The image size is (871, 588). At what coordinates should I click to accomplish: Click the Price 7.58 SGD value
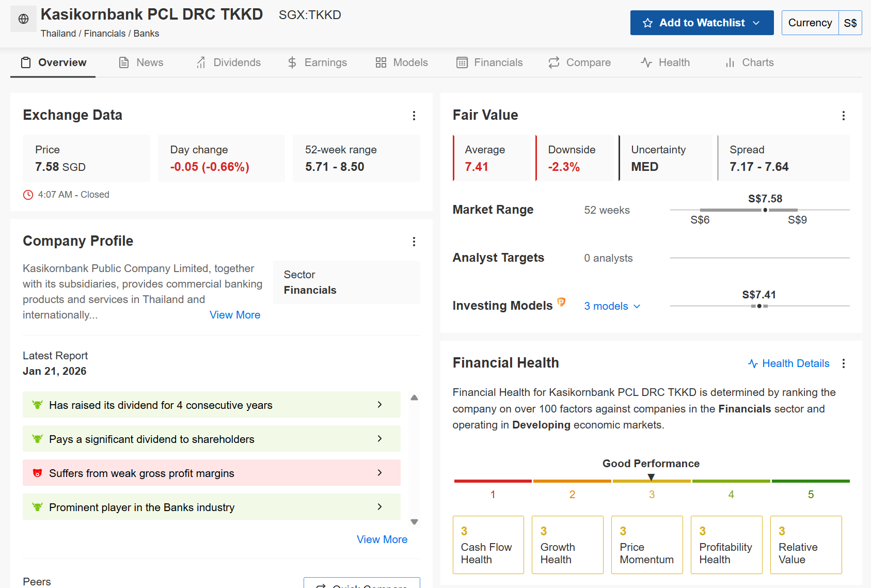[x=60, y=167]
